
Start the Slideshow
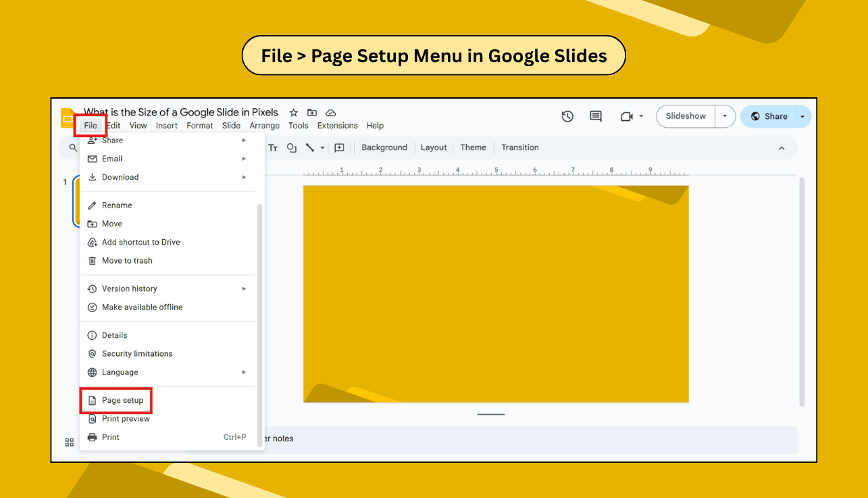[686, 116]
